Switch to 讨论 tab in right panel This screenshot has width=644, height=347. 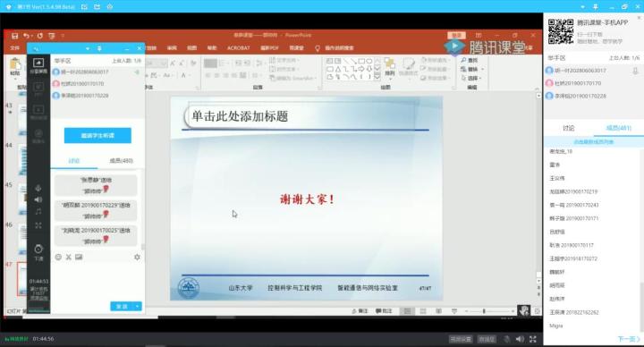[569, 128]
